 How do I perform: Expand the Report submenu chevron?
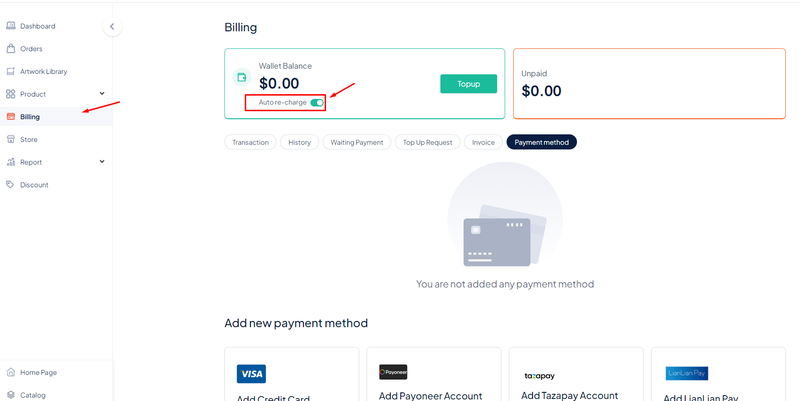[102, 162]
